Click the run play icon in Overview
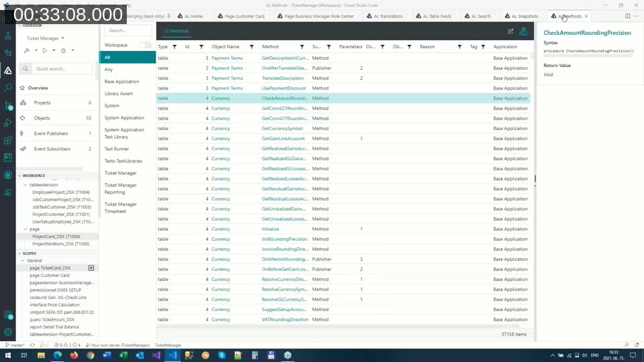Image resolution: width=644 pixels, height=362 pixels. coord(45,50)
